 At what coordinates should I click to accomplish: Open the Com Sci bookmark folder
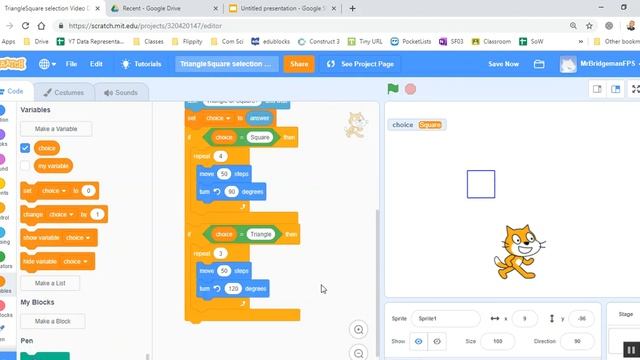(x=227, y=42)
